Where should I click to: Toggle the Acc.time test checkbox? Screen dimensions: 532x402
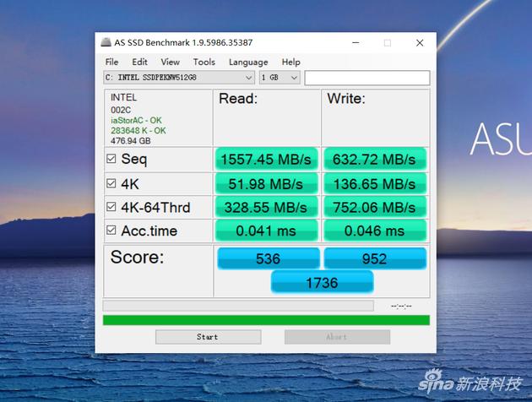tap(111, 231)
